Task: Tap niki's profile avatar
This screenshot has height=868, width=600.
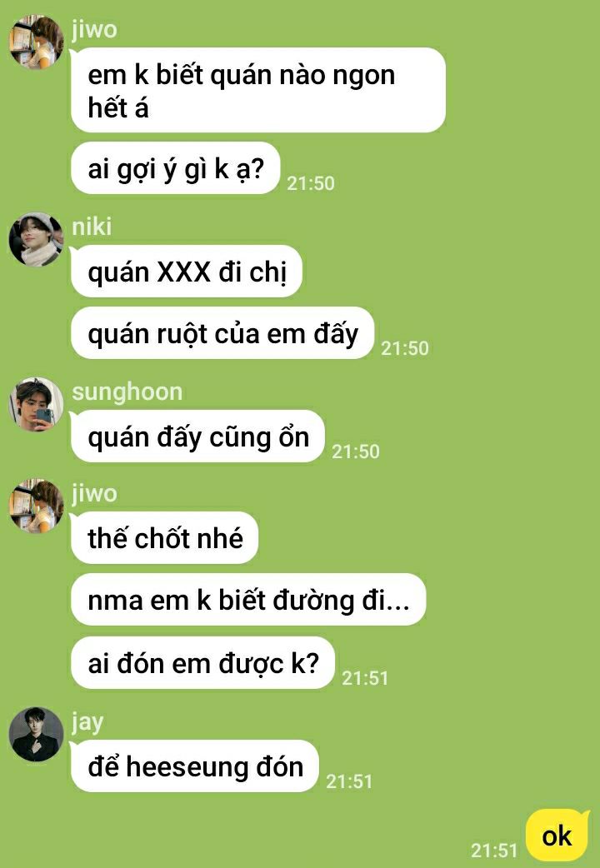Action: (x=36, y=240)
